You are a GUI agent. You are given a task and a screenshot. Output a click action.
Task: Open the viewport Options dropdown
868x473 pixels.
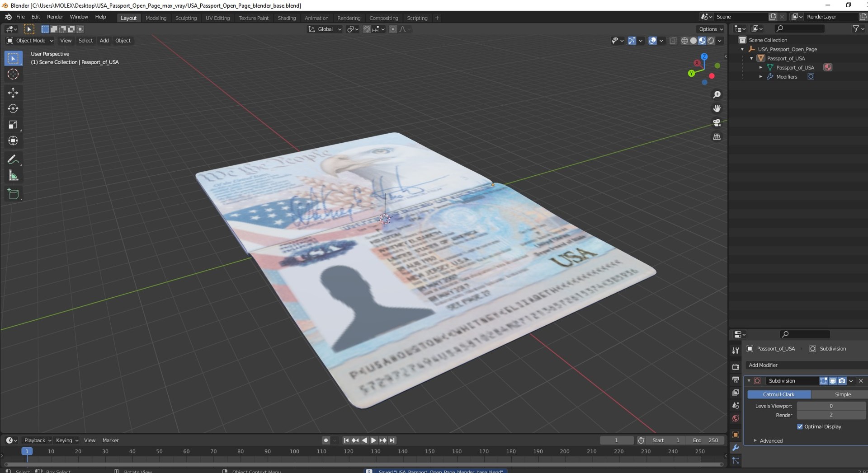pyautogui.click(x=711, y=29)
